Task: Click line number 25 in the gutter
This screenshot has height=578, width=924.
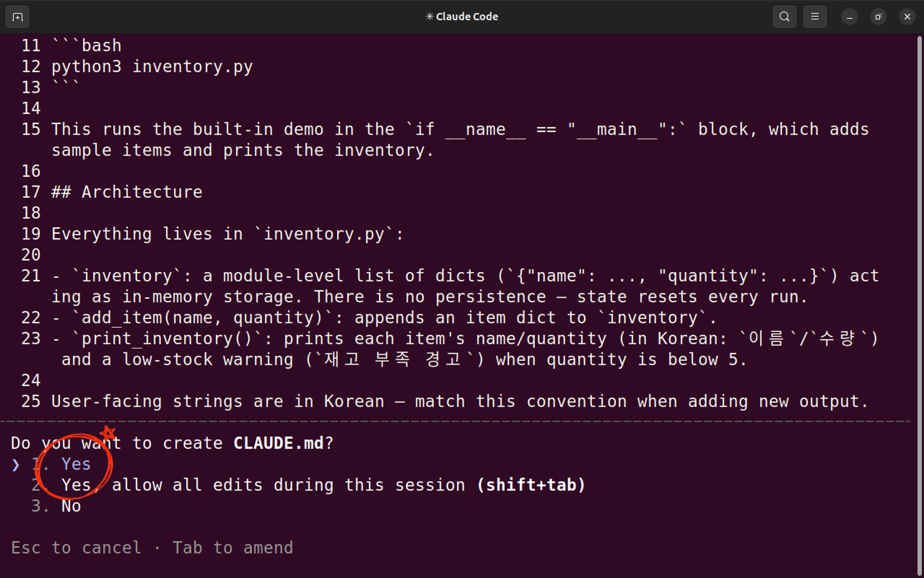Action: tap(31, 401)
